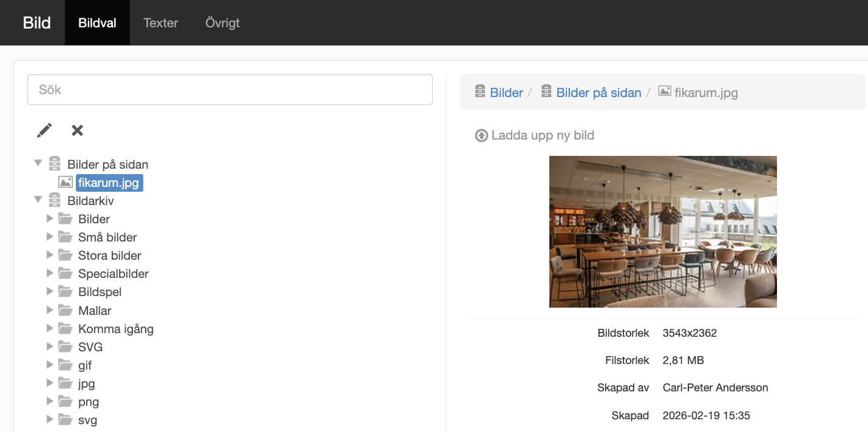Click the folder icon next to SVG
Viewport: 868px width, 432px height.
click(66, 346)
